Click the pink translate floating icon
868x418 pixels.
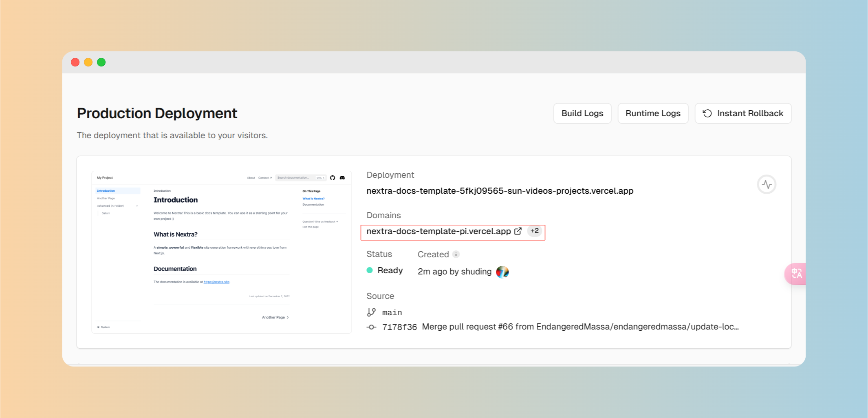click(x=796, y=274)
